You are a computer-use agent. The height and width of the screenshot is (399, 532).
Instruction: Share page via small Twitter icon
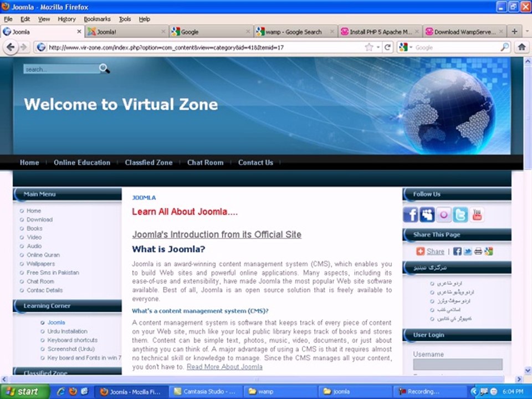coord(468,251)
